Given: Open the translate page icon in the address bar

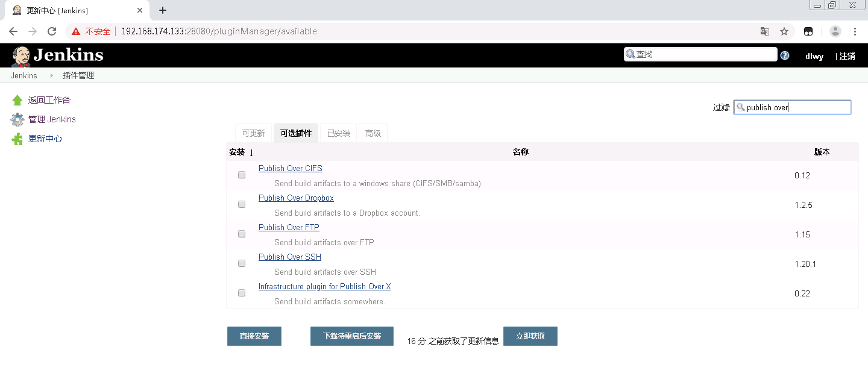Looking at the screenshot, I should (x=764, y=31).
